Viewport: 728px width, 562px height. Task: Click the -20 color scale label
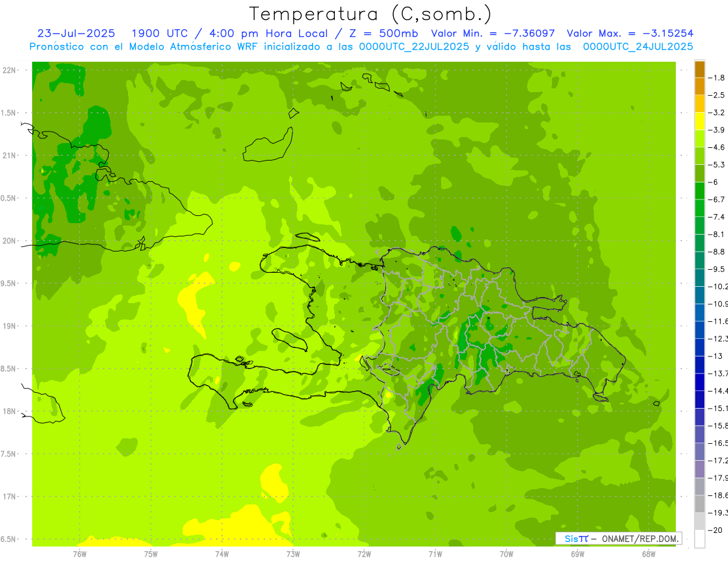(715, 530)
